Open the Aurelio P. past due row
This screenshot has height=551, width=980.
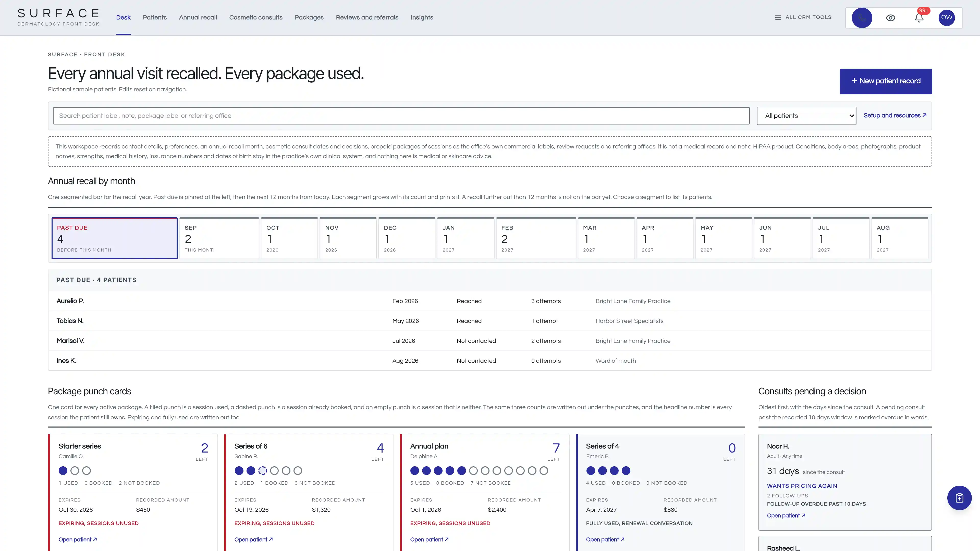coord(490,301)
